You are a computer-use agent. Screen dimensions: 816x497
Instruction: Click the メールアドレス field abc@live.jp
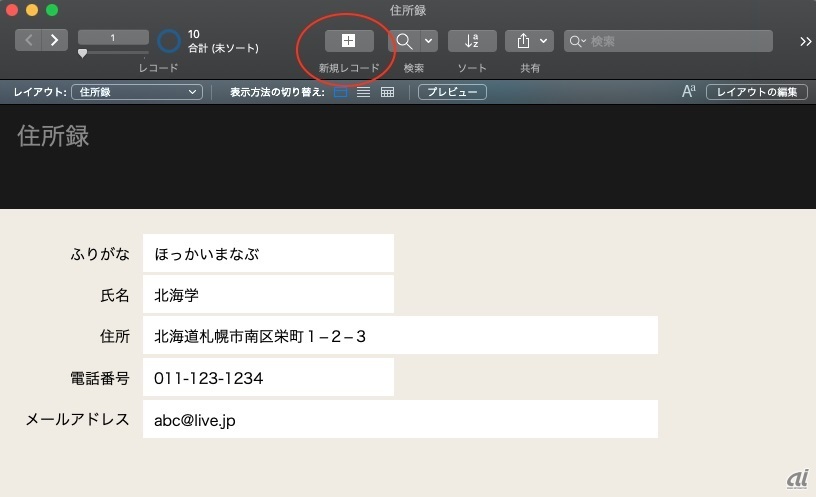point(400,419)
